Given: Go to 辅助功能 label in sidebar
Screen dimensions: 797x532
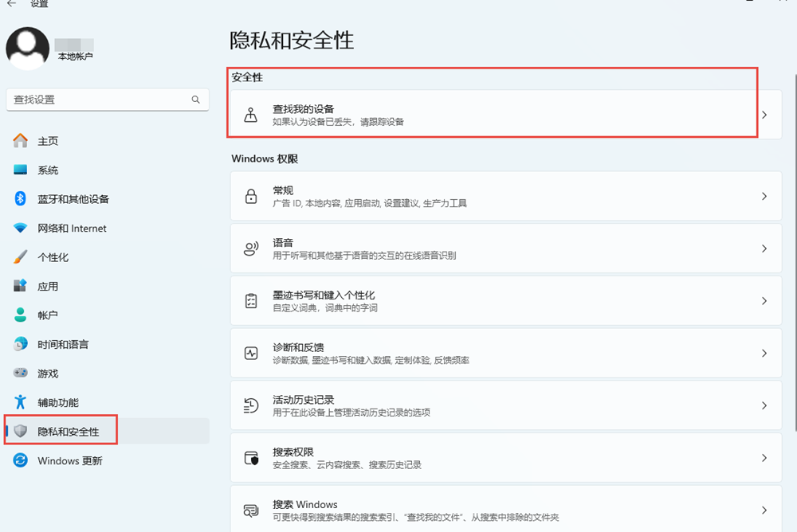Looking at the screenshot, I should tap(58, 402).
